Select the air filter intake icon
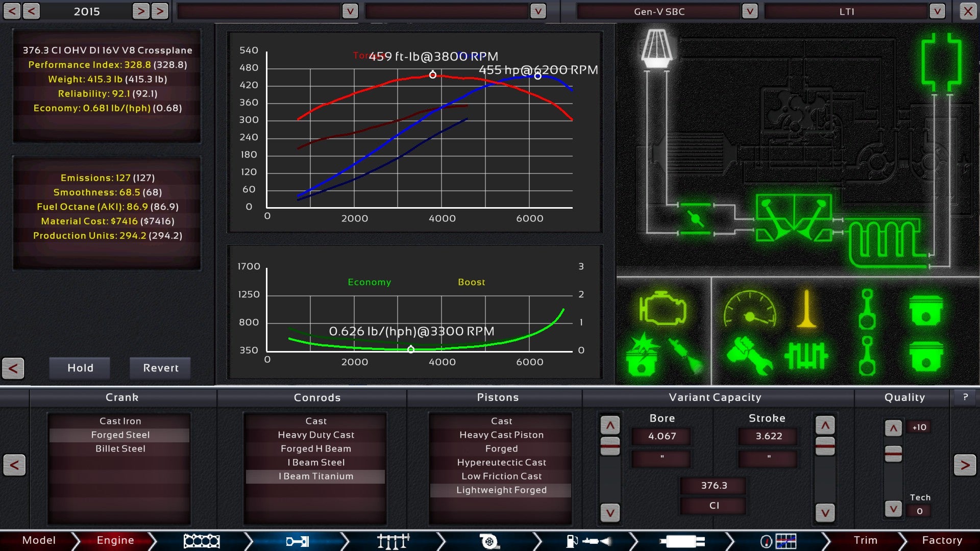Image resolution: width=980 pixels, height=551 pixels. pyautogui.click(x=656, y=48)
